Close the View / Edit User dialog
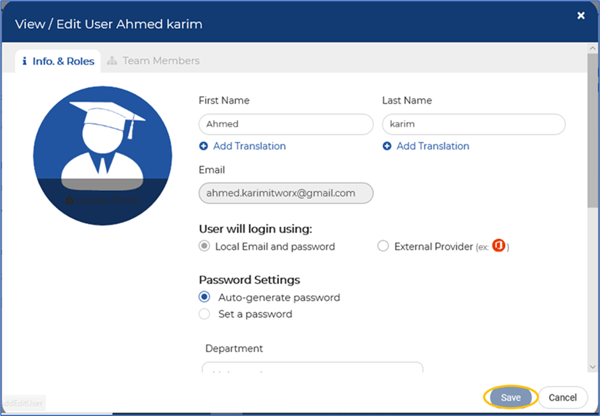600x416 pixels. pos(581,15)
